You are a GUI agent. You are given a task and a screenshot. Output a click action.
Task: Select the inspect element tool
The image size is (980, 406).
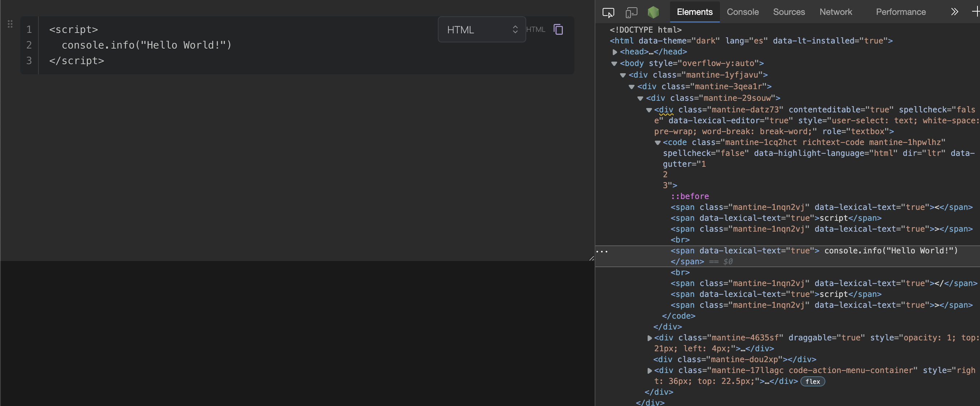[608, 12]
